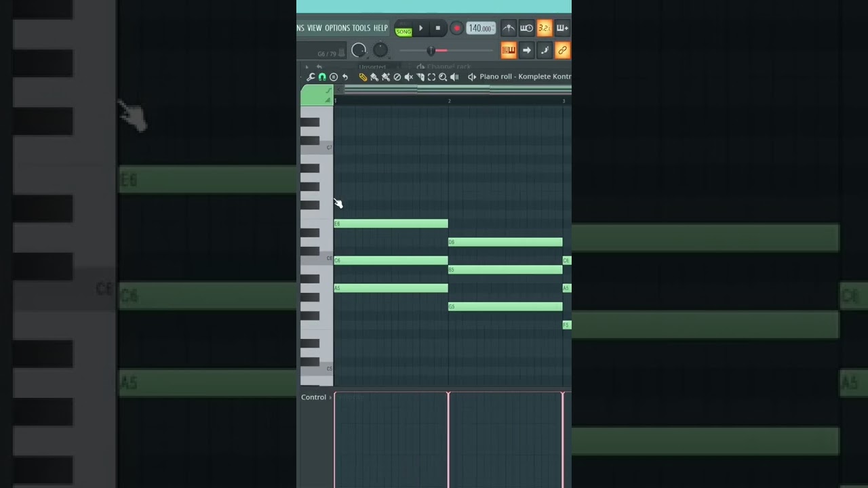The image size is (868, 488).
Task: Toggle SONG playback mode
Action: [404, 32]
